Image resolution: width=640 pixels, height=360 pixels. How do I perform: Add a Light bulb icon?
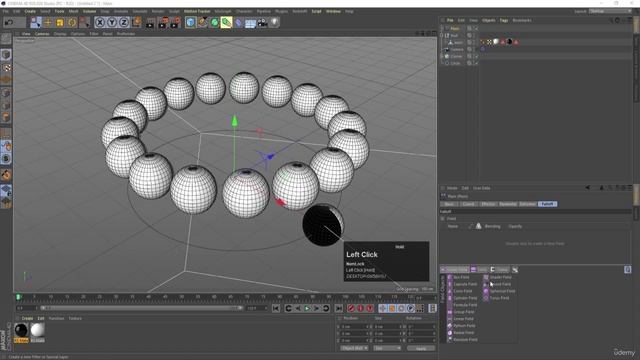coord(274,22)
